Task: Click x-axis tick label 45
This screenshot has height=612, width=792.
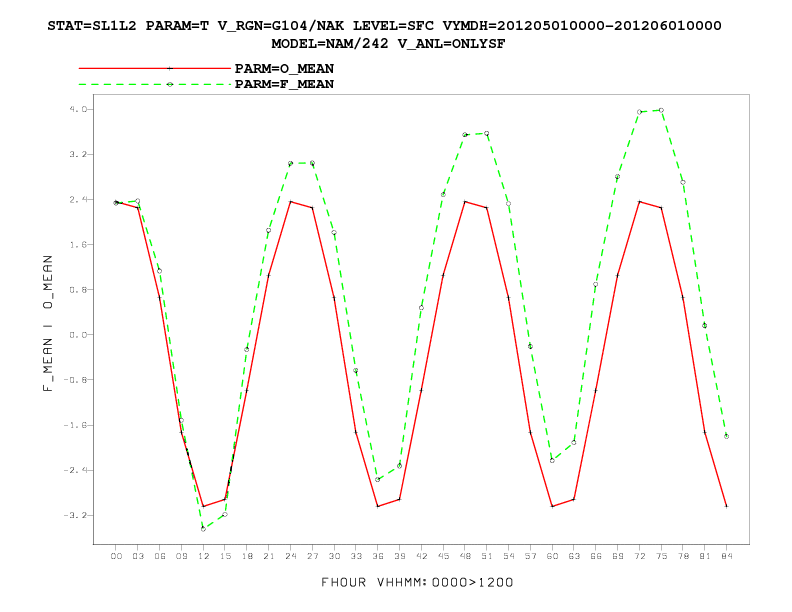Action: click(x=443, y=556)
